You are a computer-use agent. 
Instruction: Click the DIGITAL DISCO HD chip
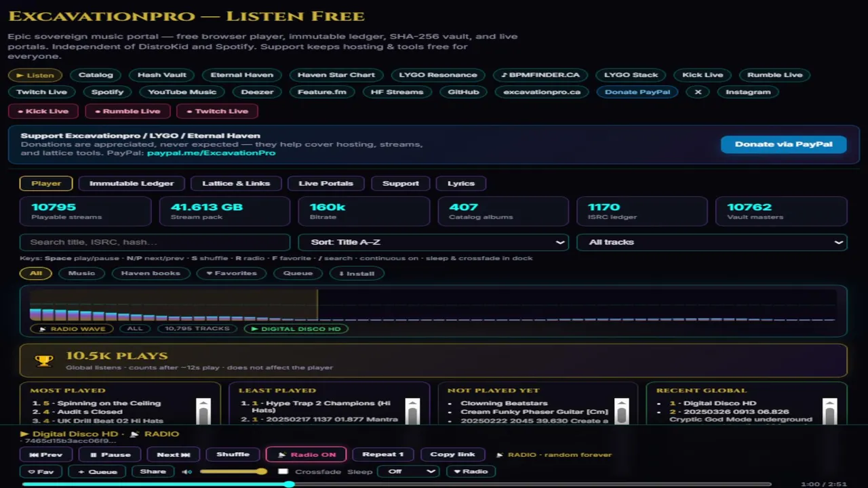[x=296, y=329]
